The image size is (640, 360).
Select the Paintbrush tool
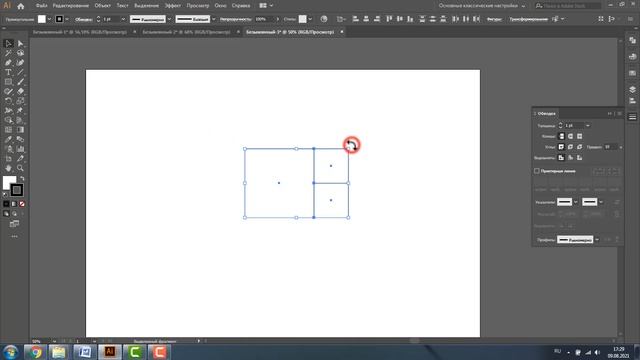[20, 82]
